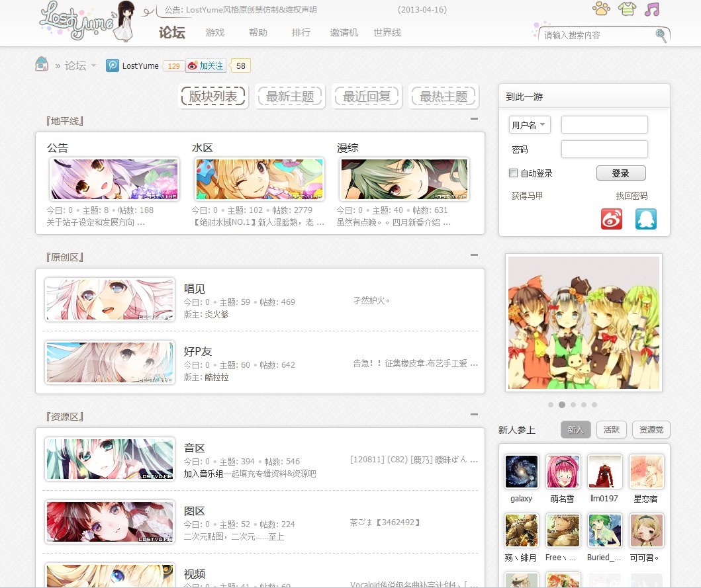Switch to the 版块列表 tab
The width and height of the screenshot is (701, 588).
click(213, 96)
